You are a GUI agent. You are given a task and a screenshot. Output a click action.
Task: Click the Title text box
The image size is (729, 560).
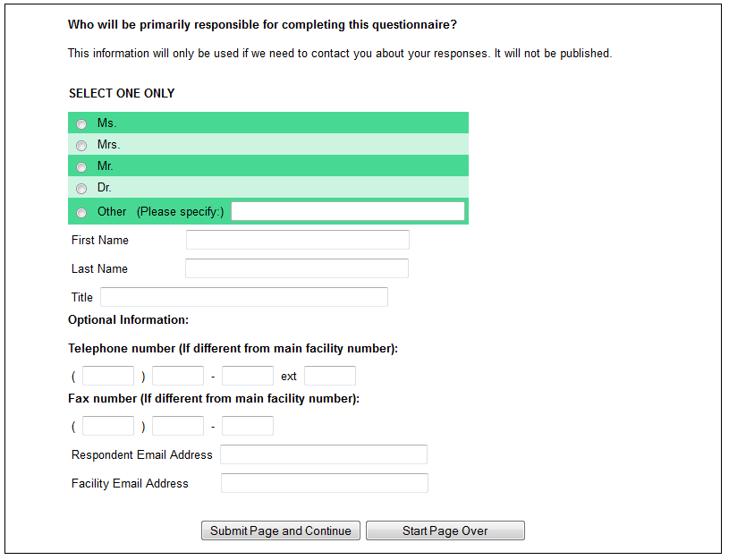tap(243, 297)
